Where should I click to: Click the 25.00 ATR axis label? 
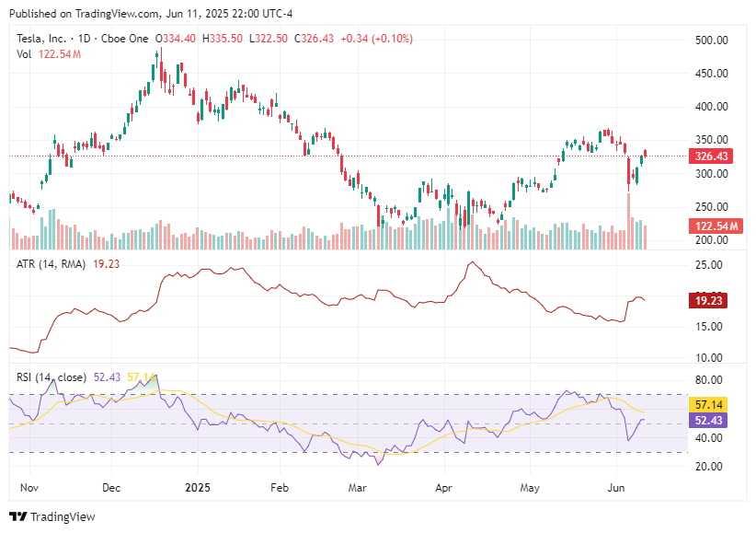point(709,265)
